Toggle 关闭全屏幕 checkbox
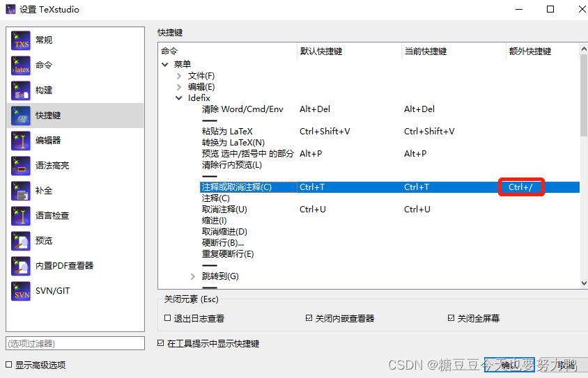Viewport: 588px width, 378px height. coord(451,318)
